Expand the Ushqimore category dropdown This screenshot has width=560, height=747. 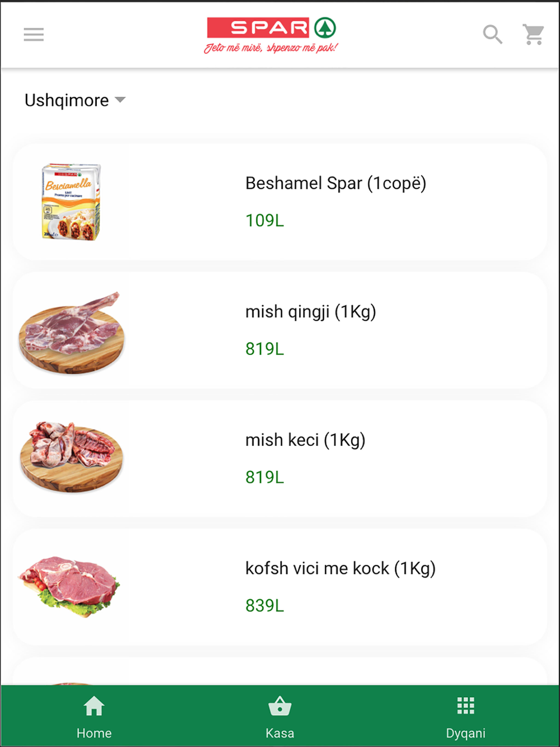(x=75, y=100)
